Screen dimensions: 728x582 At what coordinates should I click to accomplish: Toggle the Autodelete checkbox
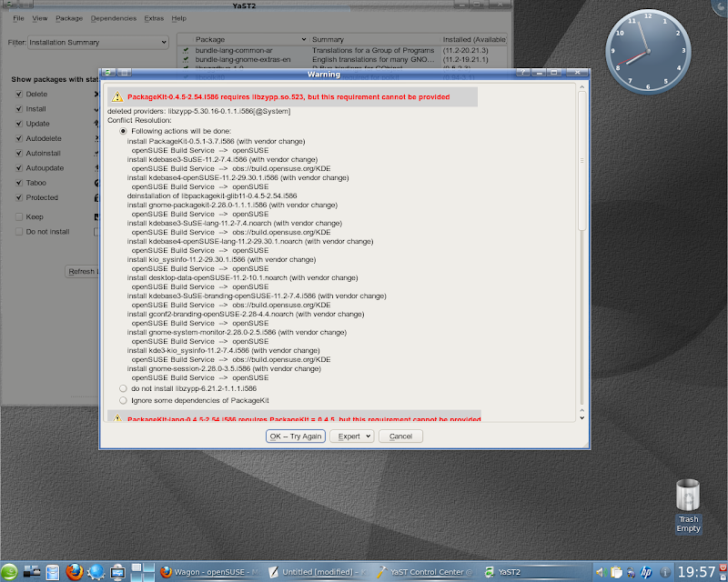pos(19,138)
